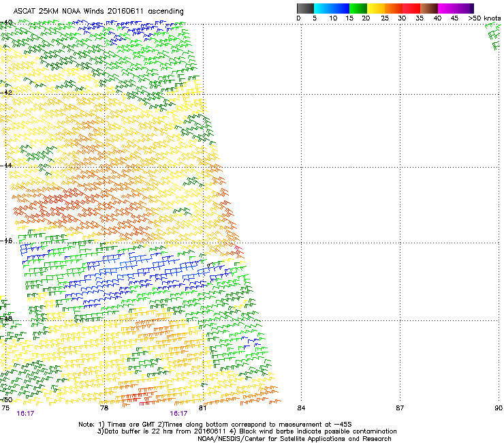The width and height of the screenshot is (504, 443).
Task: Click the brown 35-40 knots color segment
Action: point(429,8)
